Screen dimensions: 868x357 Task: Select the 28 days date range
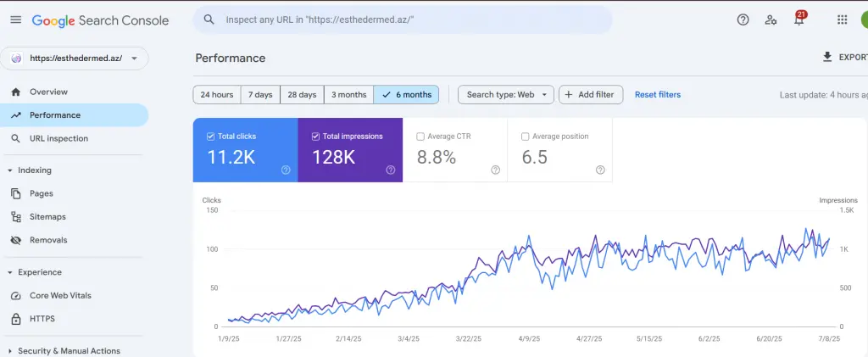[302, 95]
